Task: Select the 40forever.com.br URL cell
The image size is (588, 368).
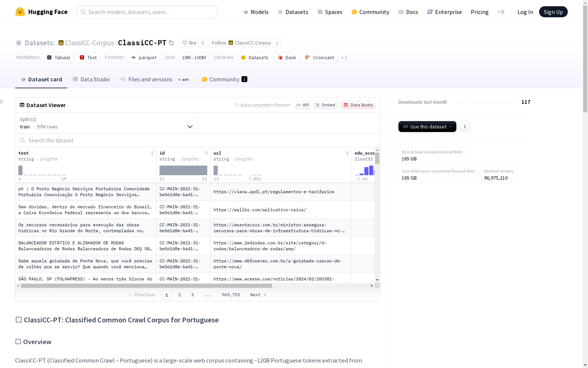Action: tap(281, 264)
